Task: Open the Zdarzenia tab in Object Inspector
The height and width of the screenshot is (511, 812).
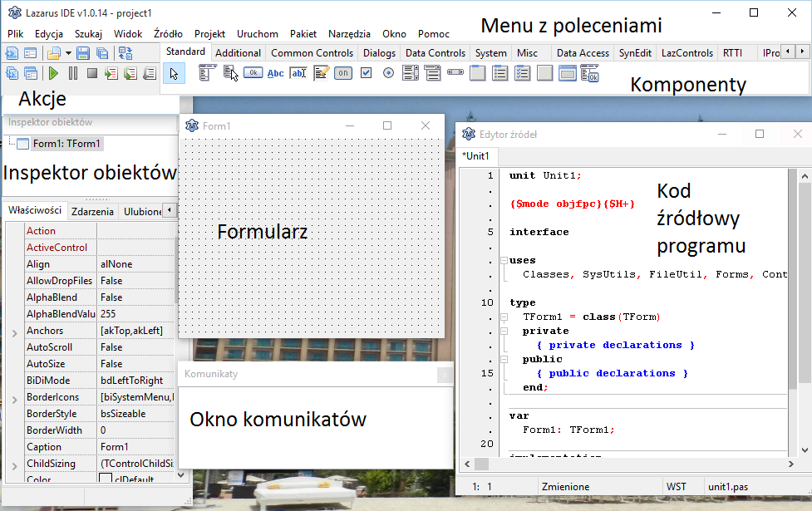Action: [x=92, y=211]
